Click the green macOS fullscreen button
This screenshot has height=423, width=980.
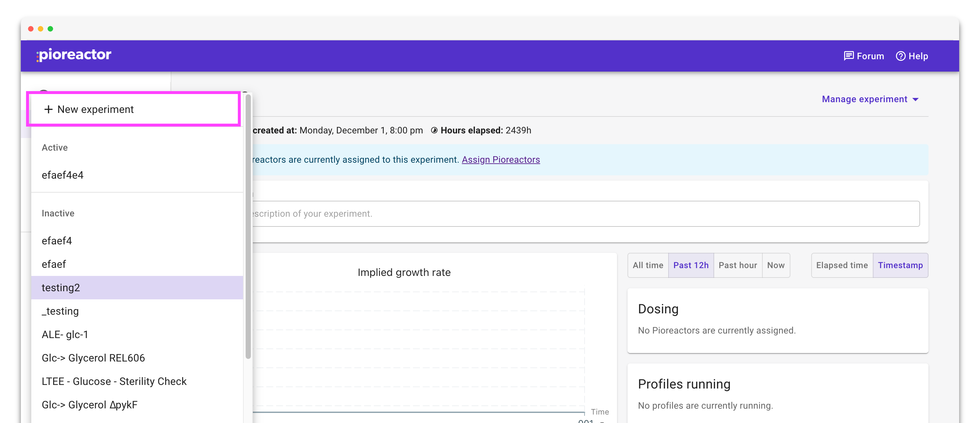(x=50, y=29)
